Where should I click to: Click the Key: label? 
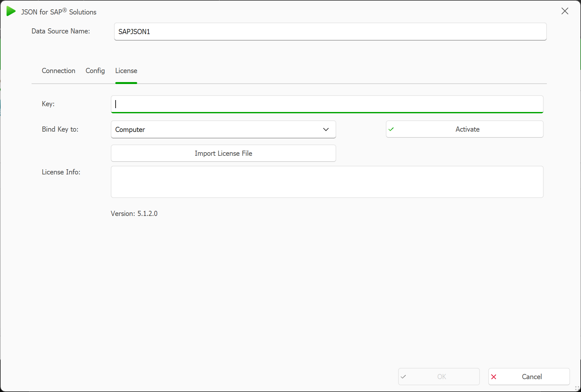click(x=48, y=104)
